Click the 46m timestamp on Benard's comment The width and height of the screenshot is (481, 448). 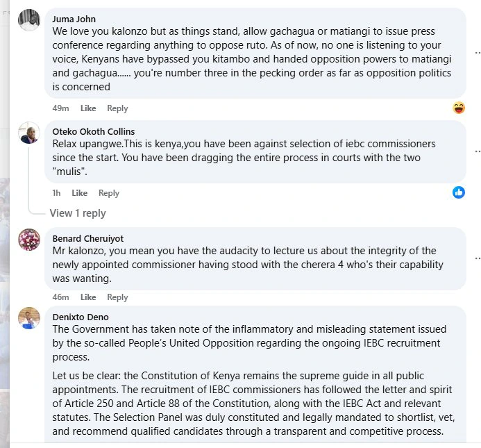(61, 297)
